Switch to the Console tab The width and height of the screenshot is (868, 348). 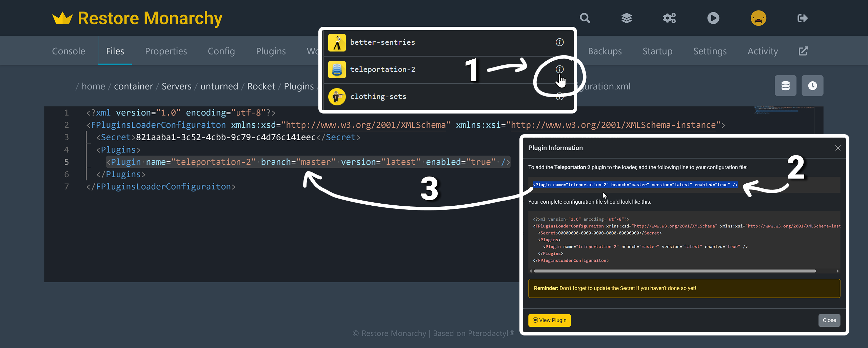(68, 51)
